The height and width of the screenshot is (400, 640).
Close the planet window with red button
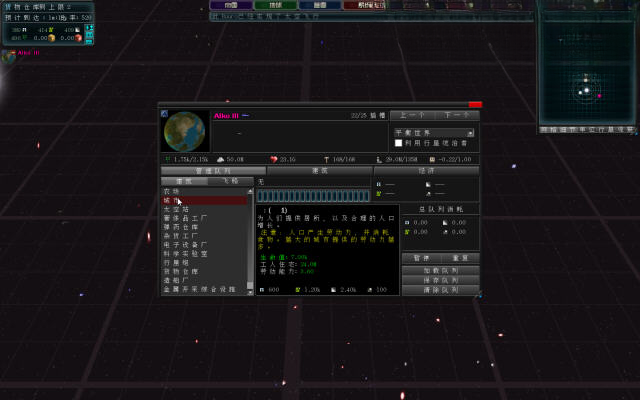coord(475,104)
